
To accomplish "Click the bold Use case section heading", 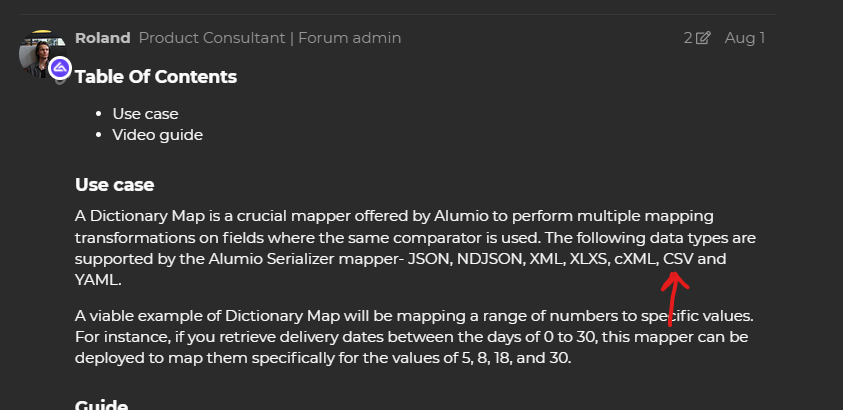I will point(115,185).
